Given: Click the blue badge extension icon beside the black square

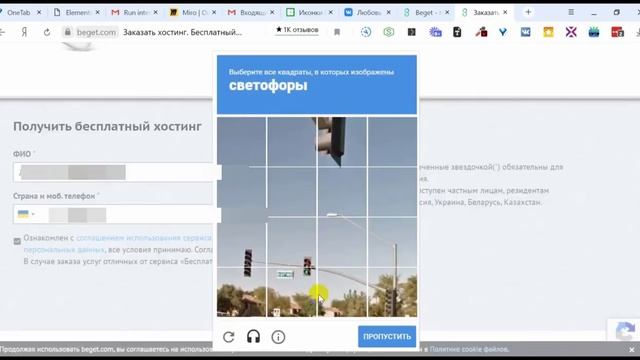Looking at the screenshot, I should [435, 32].
